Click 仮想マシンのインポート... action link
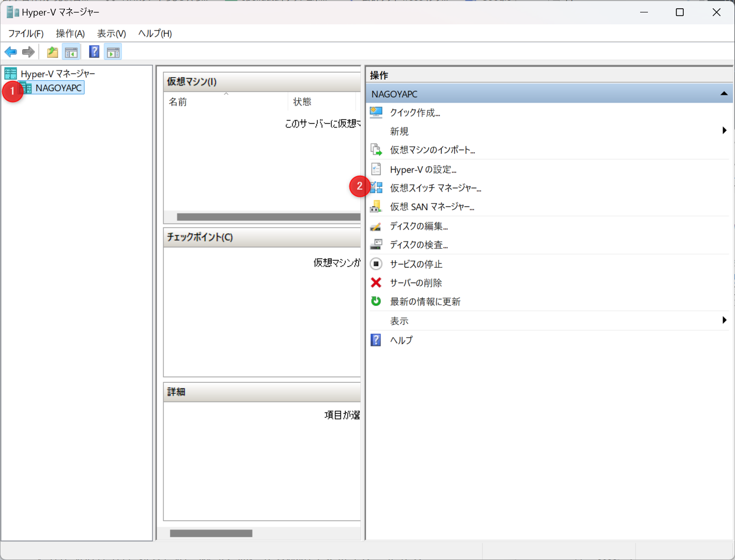Viewport: 735px width, 560px height. pyautogui.click(x=433, y=150)
